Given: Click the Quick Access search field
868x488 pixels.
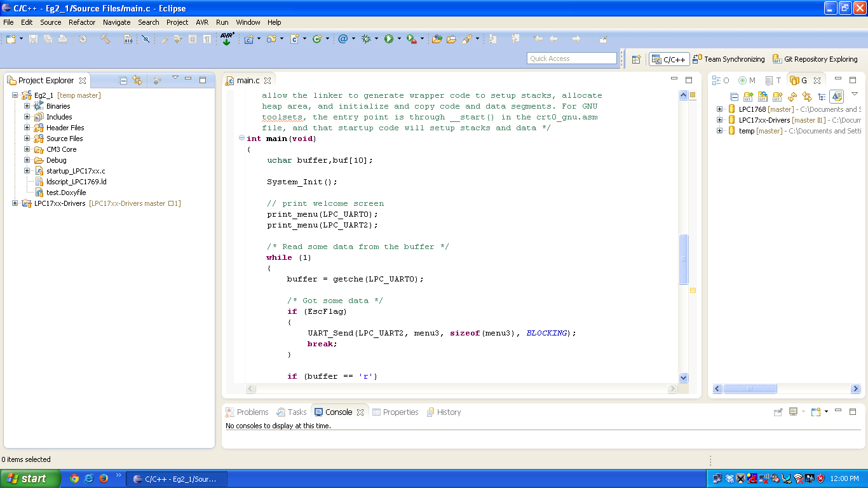Looking at the screenshot, I should click(x=572, y=58).
